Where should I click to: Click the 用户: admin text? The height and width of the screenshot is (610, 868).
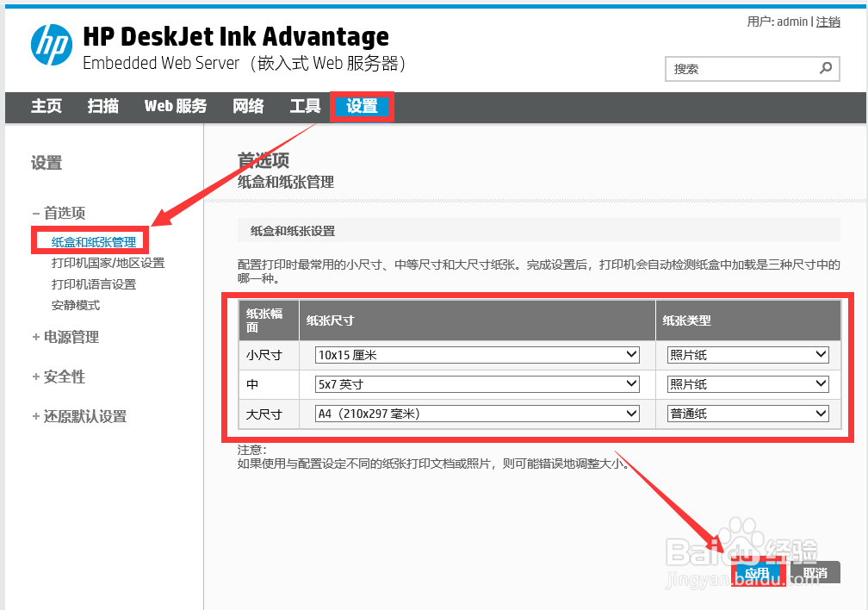tap(778, 22)
